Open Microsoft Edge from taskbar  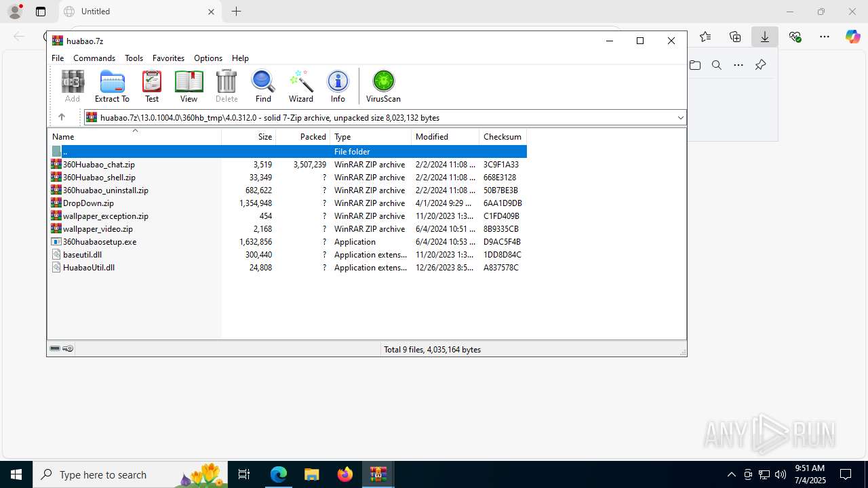pyautogui.click(x=279, y=474)
